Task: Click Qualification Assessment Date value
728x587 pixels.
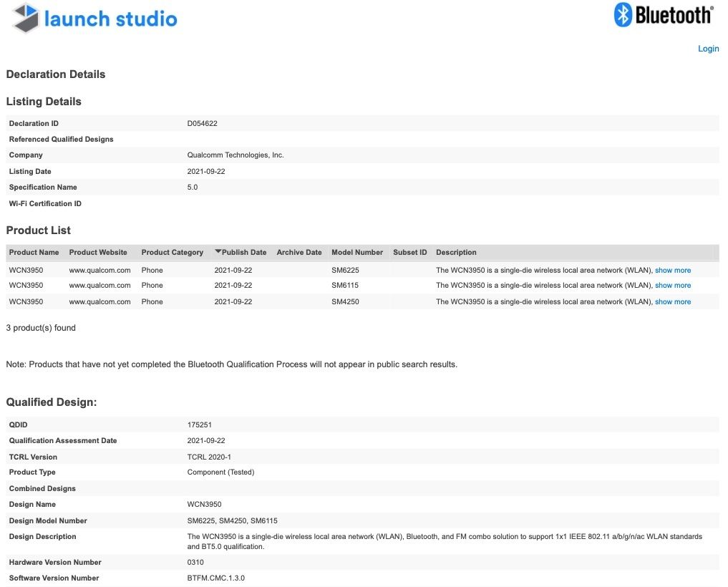Action: [x=206, y=440]
